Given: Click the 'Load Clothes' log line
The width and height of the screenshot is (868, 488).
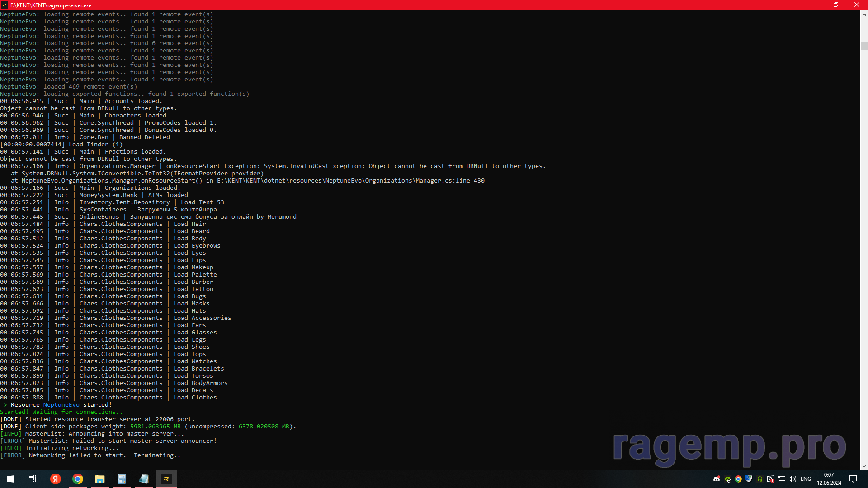Looking at the screenshot, I should (x=108, y=398).
